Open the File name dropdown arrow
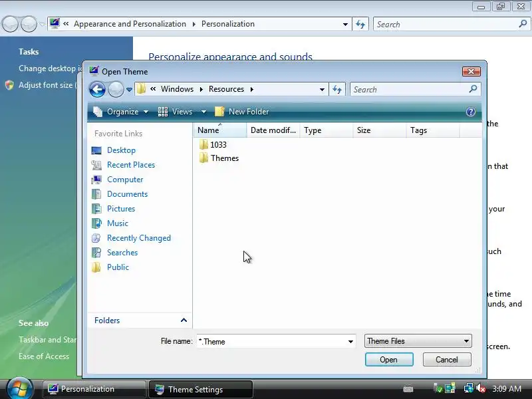The image size is (532, 399). [351, 342]
